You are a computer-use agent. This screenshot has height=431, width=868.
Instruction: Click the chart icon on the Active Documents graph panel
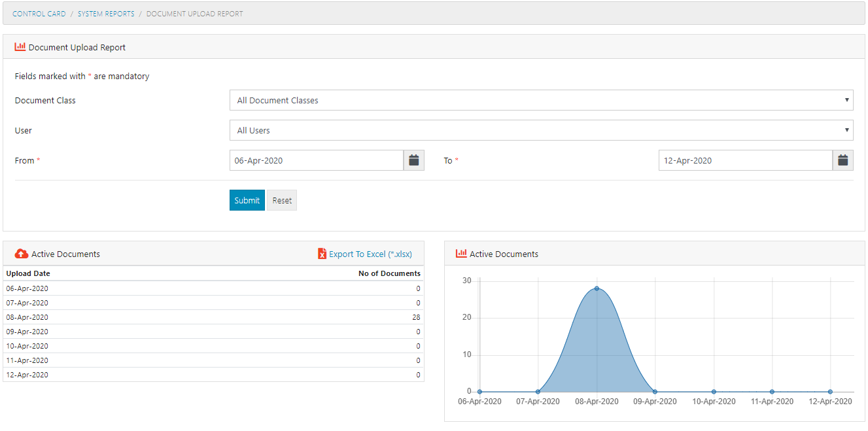[462, 254]
